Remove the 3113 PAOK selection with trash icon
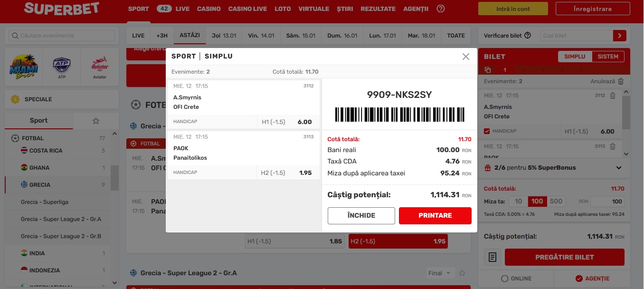 pos(613,146)
